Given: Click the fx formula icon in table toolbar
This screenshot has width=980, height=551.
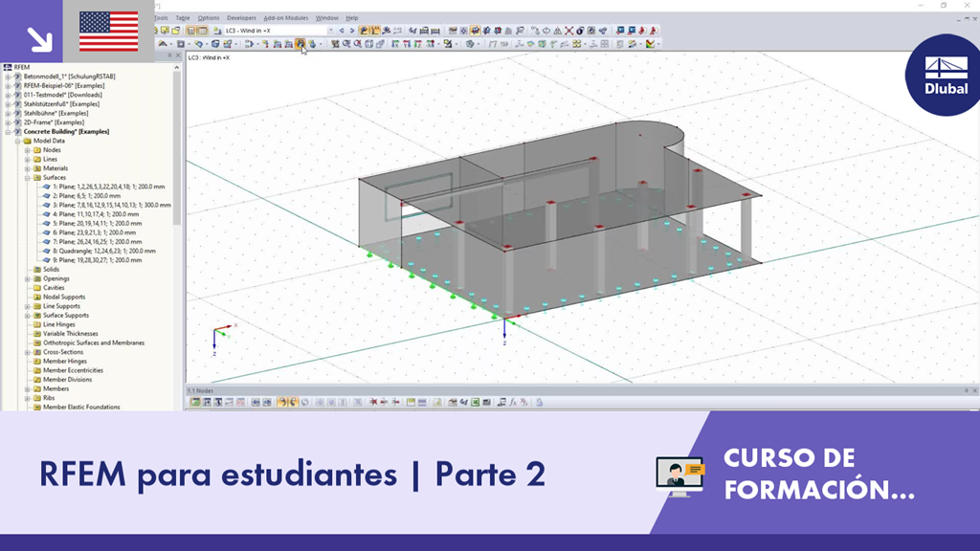Looking at the screenshot, I should (x=513, y=403).
